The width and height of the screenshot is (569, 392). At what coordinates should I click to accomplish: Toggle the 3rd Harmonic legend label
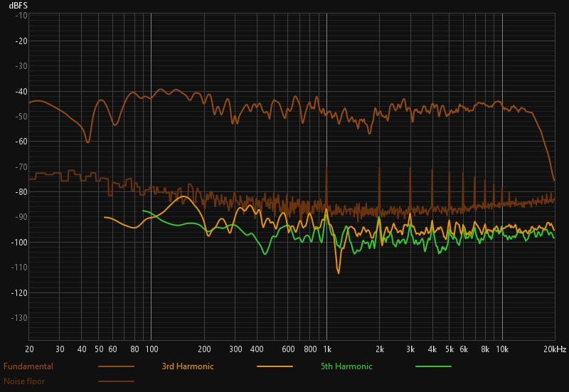[188, 366]
